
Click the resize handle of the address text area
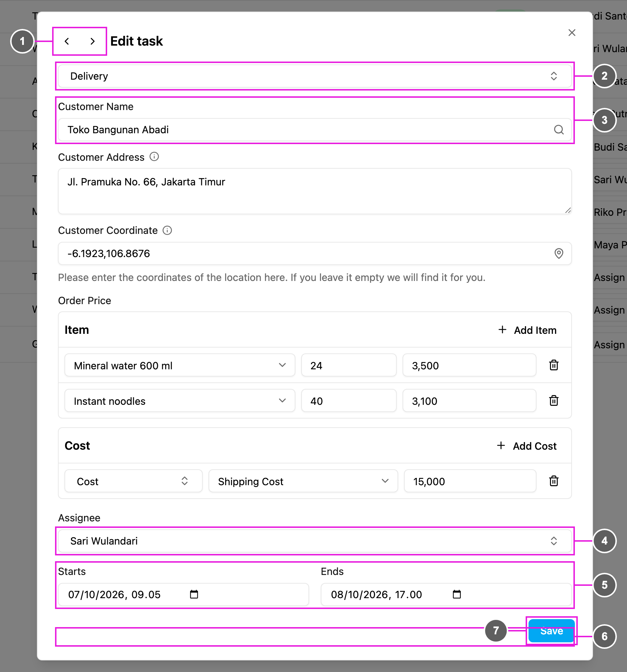click(568, 210)
